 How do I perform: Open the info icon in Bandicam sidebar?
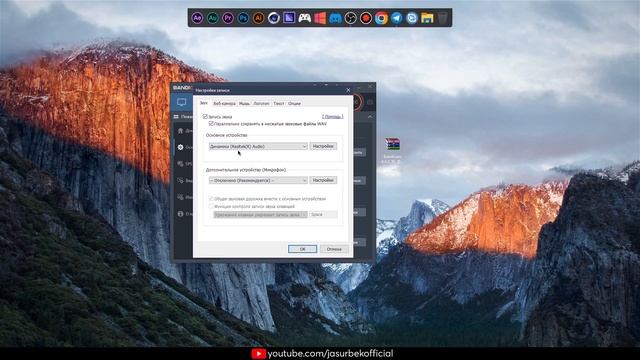[180, 213]
